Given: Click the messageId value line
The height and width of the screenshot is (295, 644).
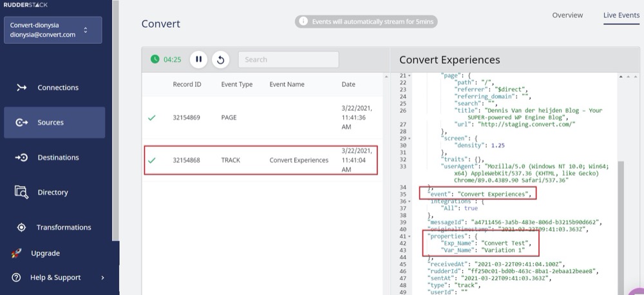Looking at the screenshot, I should (515, 222).
